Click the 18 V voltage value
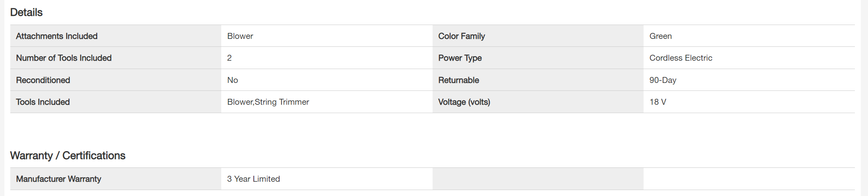 [657, 102]
